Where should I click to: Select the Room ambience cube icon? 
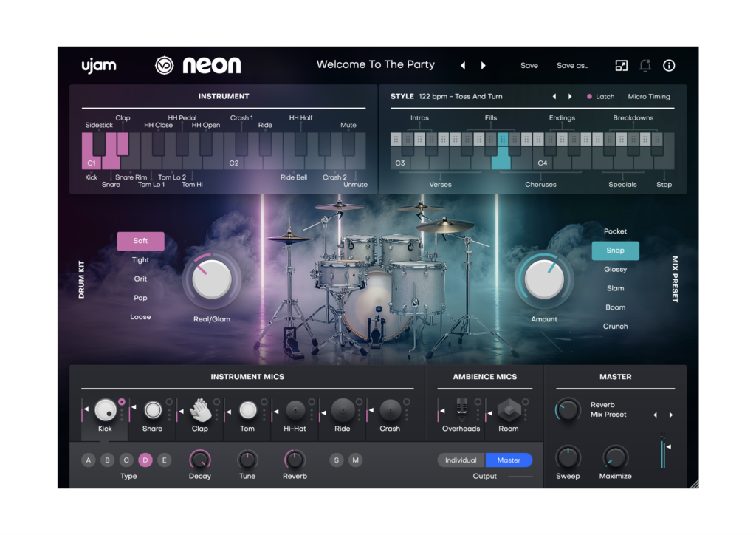tap(509, 410)
